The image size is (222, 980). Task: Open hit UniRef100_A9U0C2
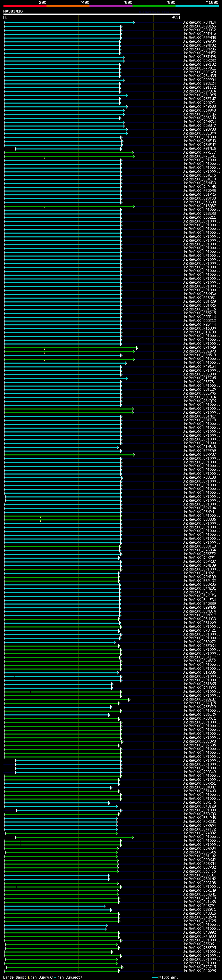pos(199,30)
